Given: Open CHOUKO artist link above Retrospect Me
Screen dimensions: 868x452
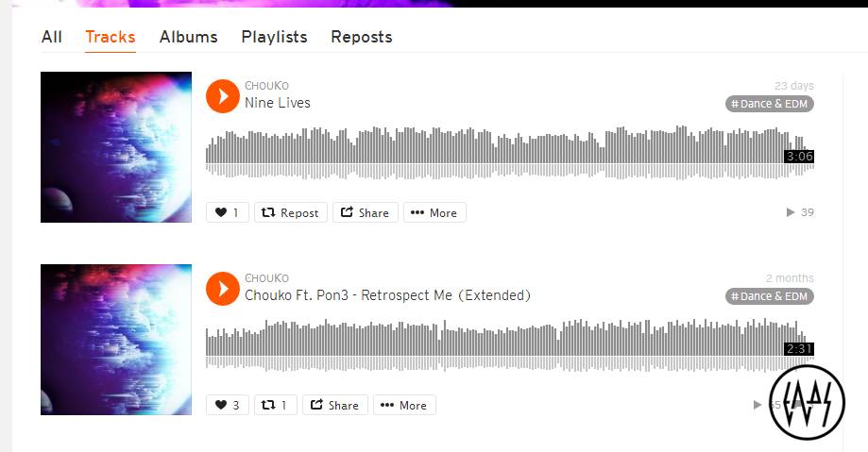Looking at the screenshot, I should (266, 278).
